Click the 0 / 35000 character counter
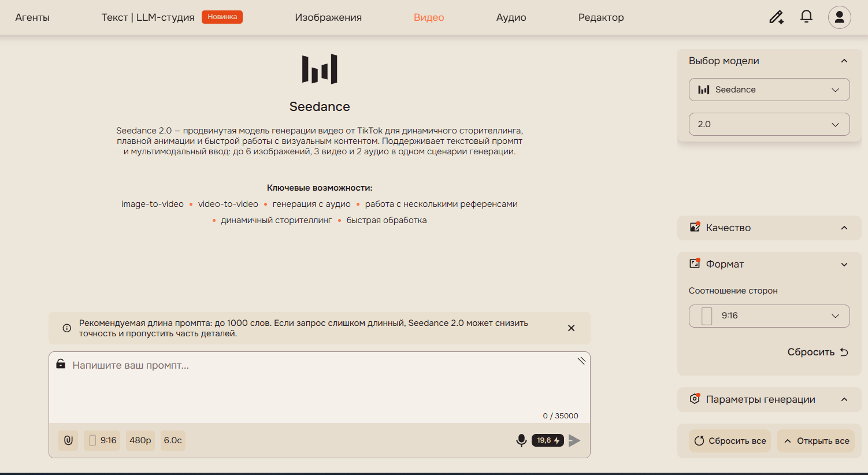 click(x=561, y=416)
